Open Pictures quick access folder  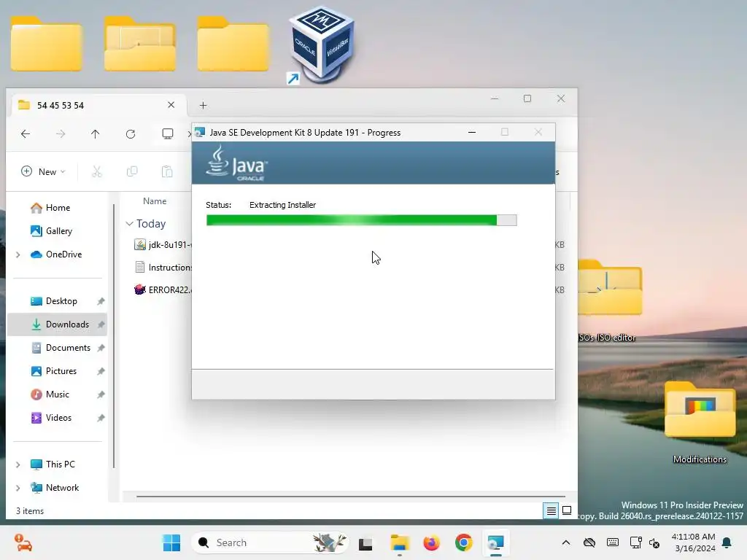pos(61,371)
